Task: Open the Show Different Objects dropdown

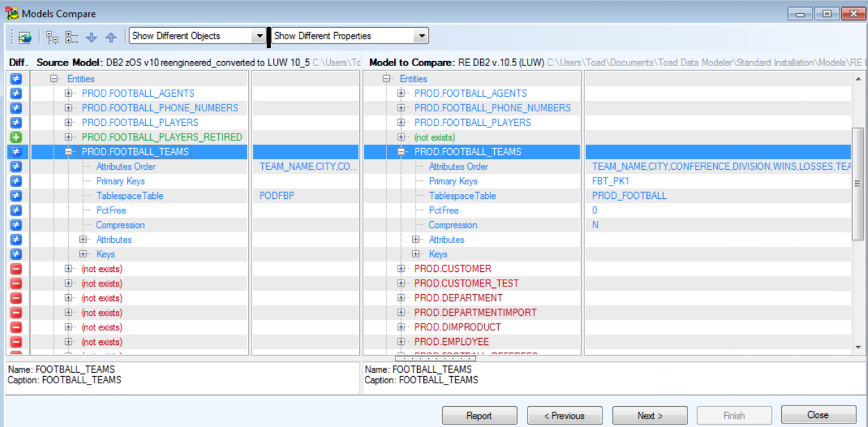Action: [x=259, y=36]
